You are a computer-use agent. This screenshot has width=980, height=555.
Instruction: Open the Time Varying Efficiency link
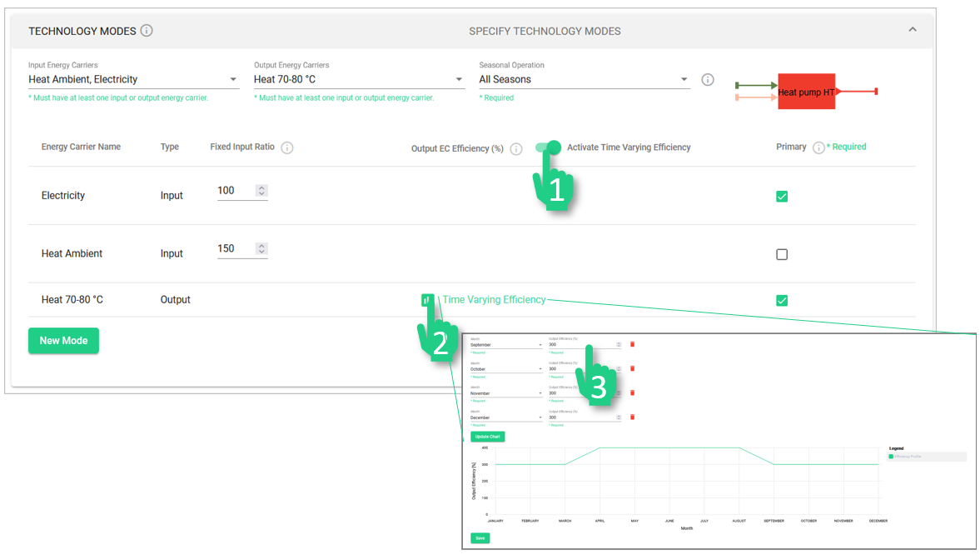494,300
